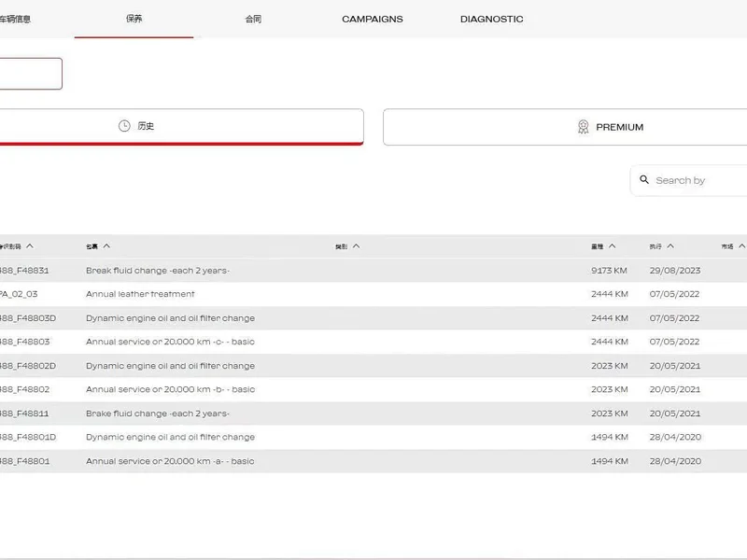747x560 pixels.
Task: Sort by the mileage column arrow
Action: [x=613, y=246]
